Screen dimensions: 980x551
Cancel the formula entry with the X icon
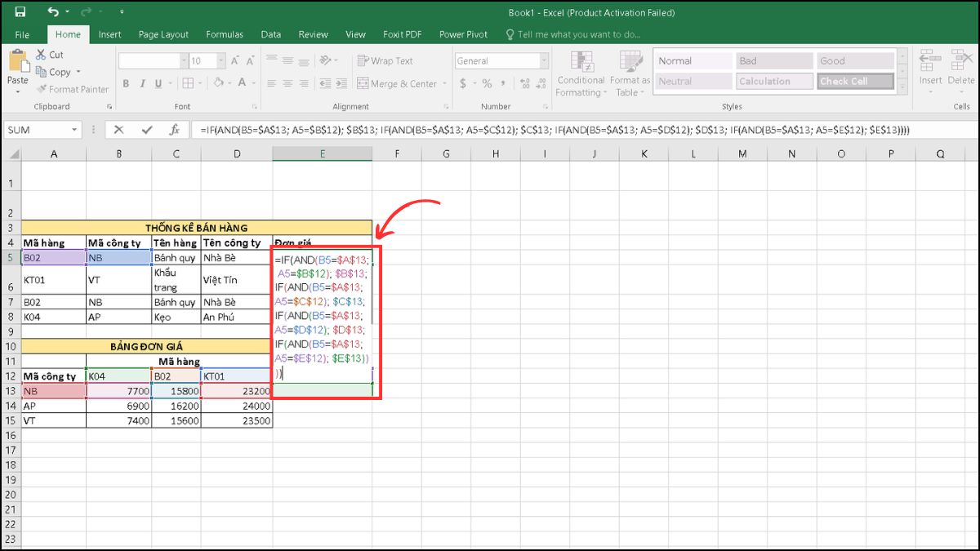coord(117,128)
